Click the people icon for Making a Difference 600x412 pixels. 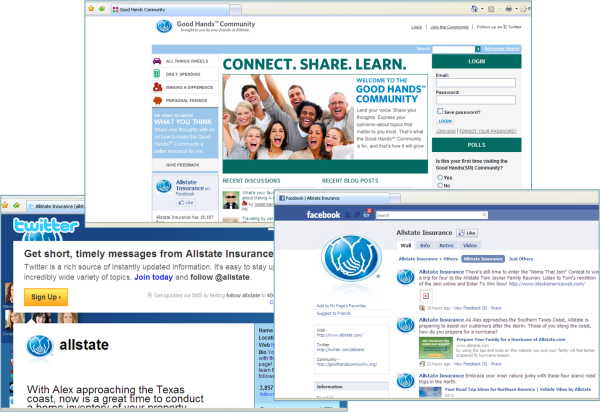pyautogui.click(x=157, y=87)
